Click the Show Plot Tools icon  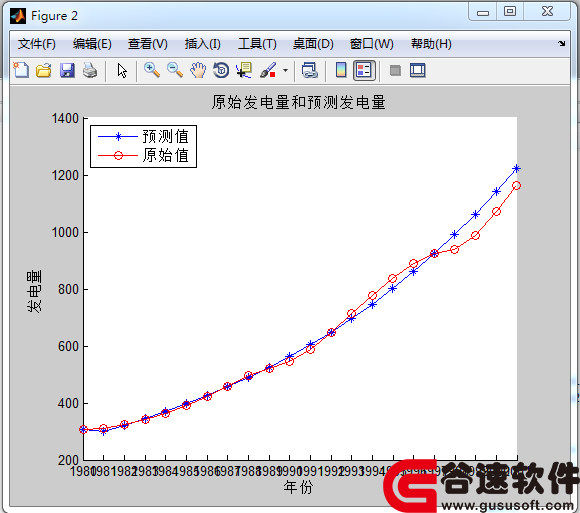pyautogui.click(x=418, y=70)
